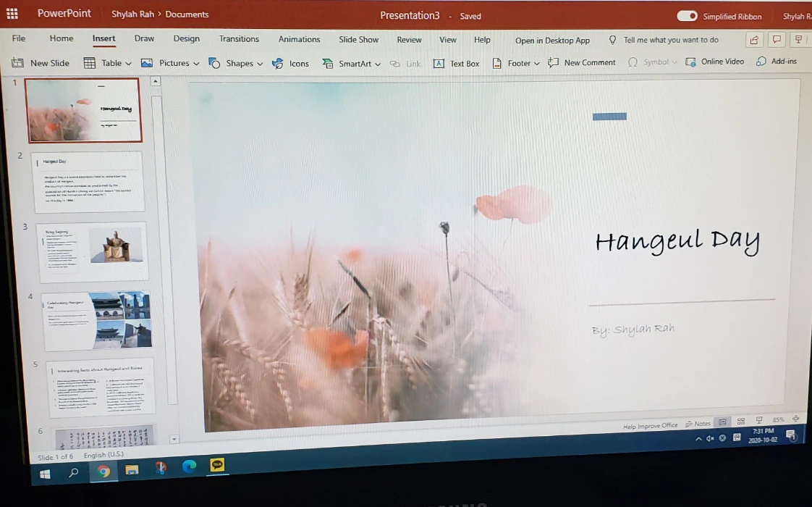This screenshot has height=507, width=812.
Task: Click the Table grid icon
Action: [90, 63]
